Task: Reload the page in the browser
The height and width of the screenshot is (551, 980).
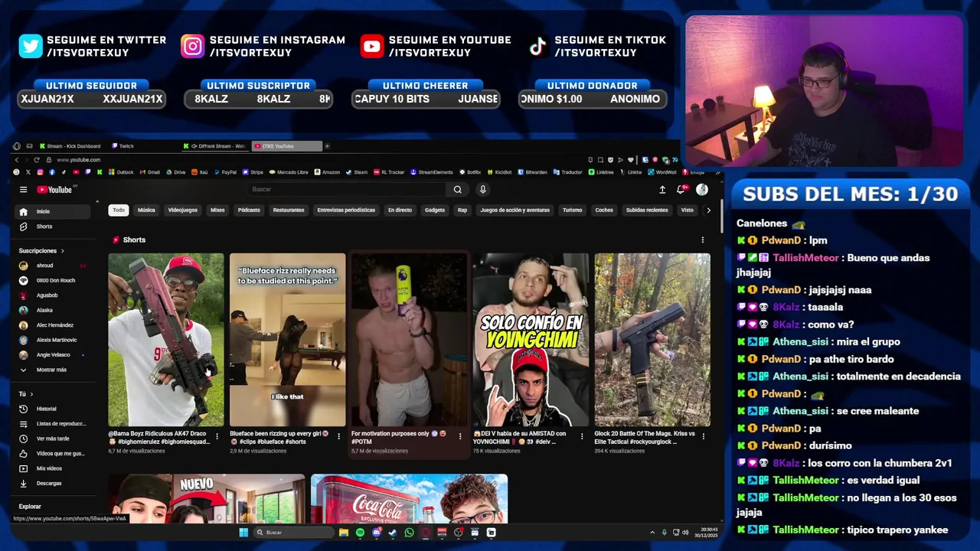Action: pos(36,160)
